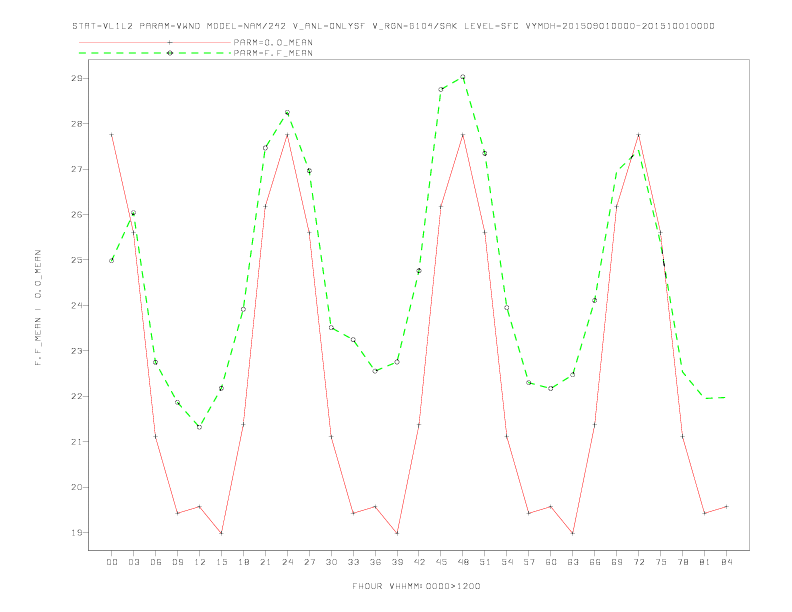Click y-axis tick label 25
This screenshot has height=612, width=792.
pyautogui.click(x=77, y=260)
